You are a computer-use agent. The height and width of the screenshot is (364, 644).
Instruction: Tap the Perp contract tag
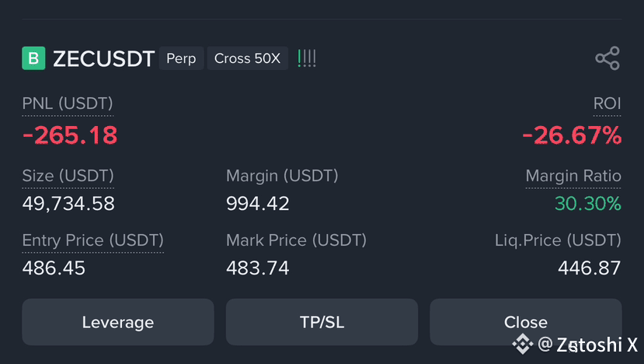pos(181,58)
